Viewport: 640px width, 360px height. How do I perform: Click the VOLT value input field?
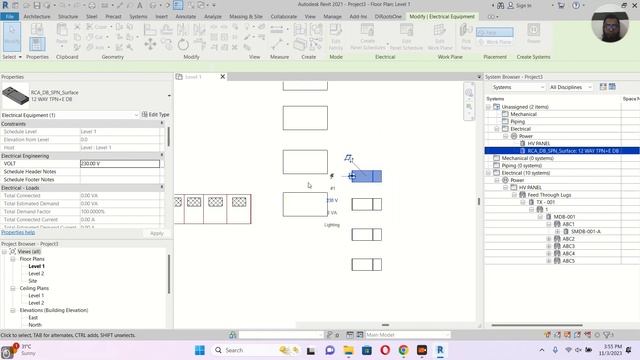coord(120,164)
